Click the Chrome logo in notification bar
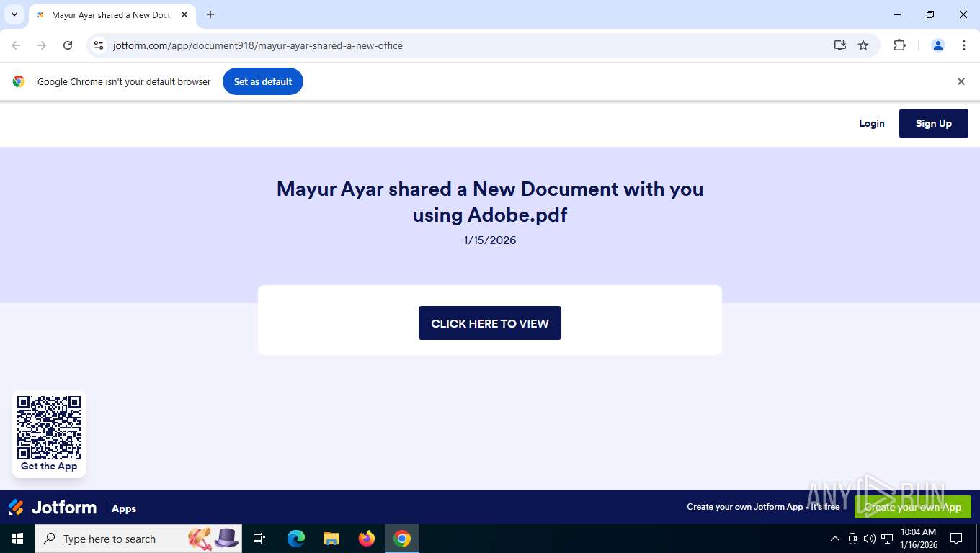 click(x=19, y=81)
